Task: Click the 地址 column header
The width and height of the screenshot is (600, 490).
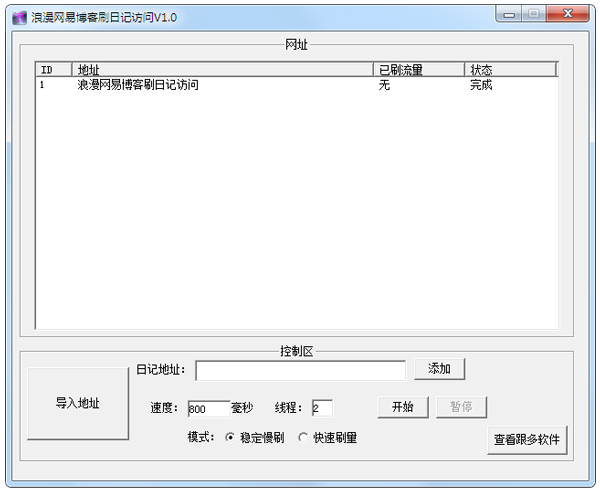Action: (222, 70)
